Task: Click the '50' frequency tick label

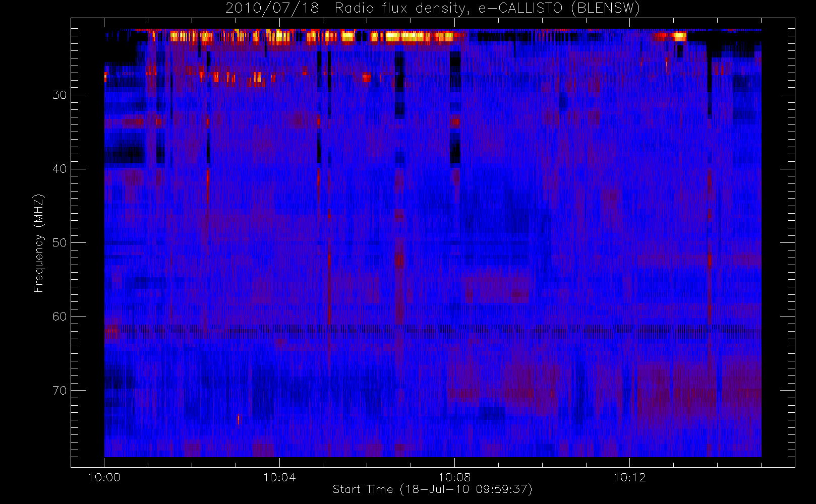Action: pos(59,243)
